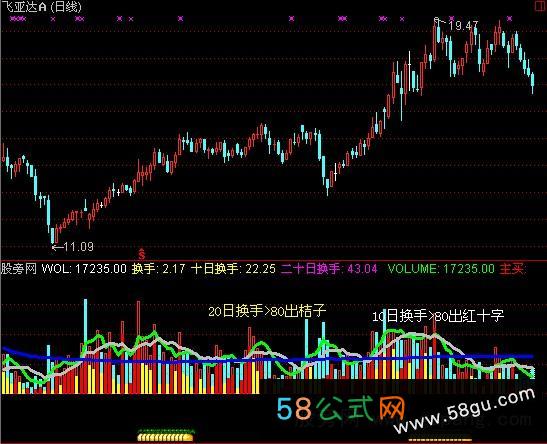Click the gold coin stack icon at bottom
This screenshot has width=547, height=444.
pos(165,436)
